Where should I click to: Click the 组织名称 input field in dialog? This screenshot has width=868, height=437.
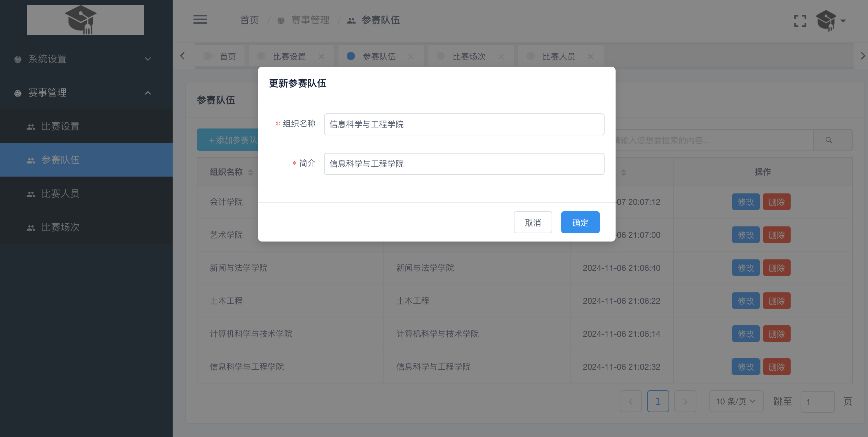464,124
